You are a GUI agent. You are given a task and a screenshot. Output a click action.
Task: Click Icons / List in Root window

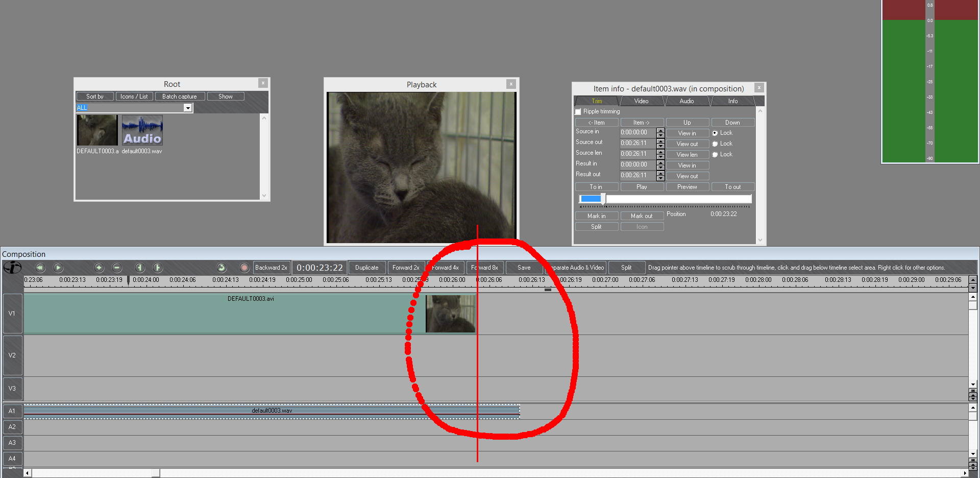[134, 97]
